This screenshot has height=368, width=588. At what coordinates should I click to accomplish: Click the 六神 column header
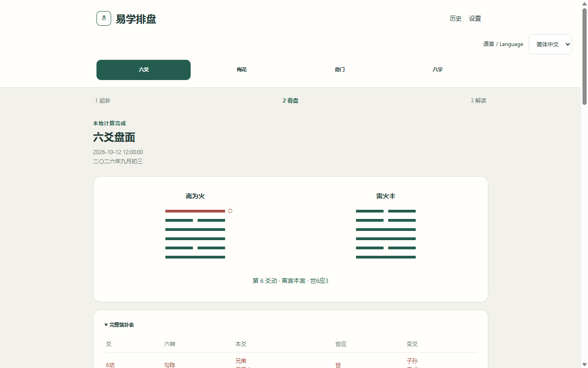170,344
